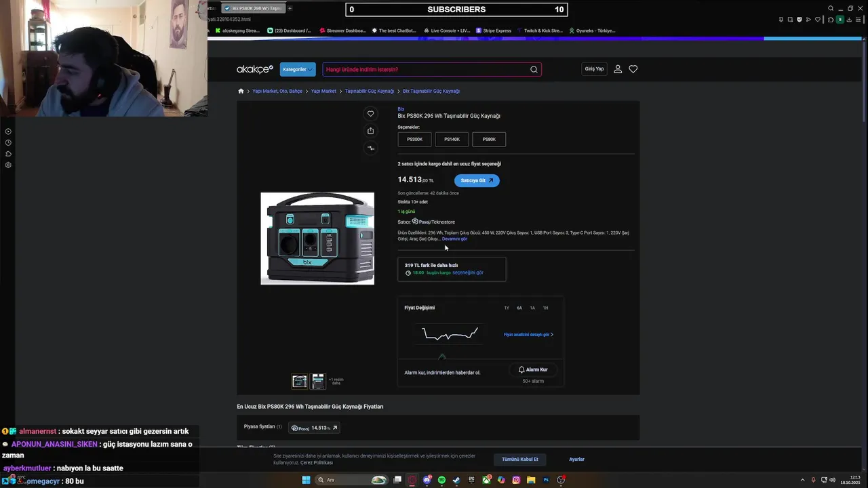Open the player icon in browser sidebar
The height and width of the screenshot is (488, 868).
tap(8, 131)
